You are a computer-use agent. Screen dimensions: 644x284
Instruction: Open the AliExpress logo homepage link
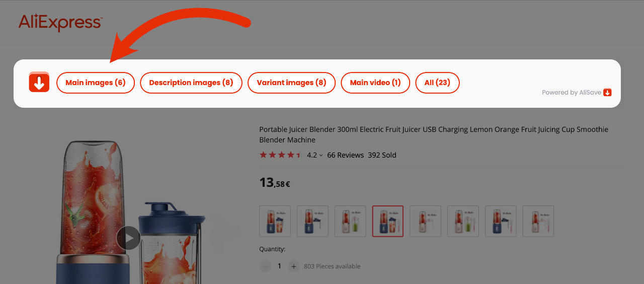point(60,23)
